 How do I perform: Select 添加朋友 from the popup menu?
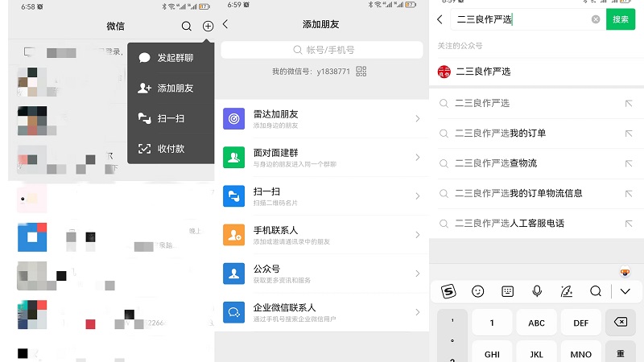click(x=171, y=88)
